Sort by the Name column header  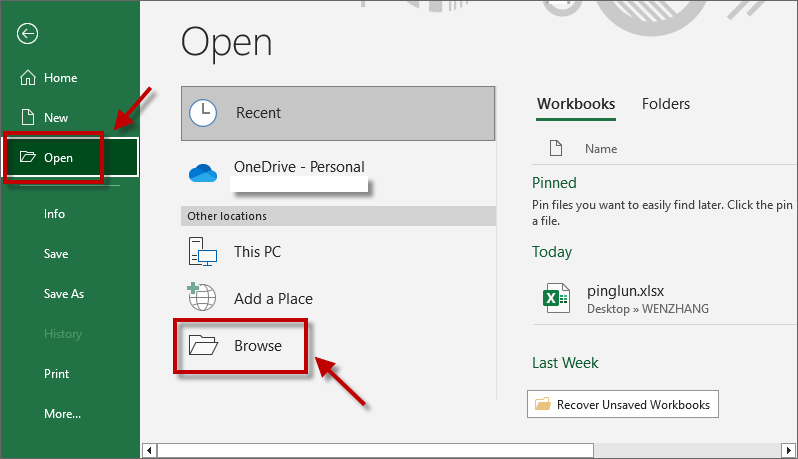pos(601,149)
